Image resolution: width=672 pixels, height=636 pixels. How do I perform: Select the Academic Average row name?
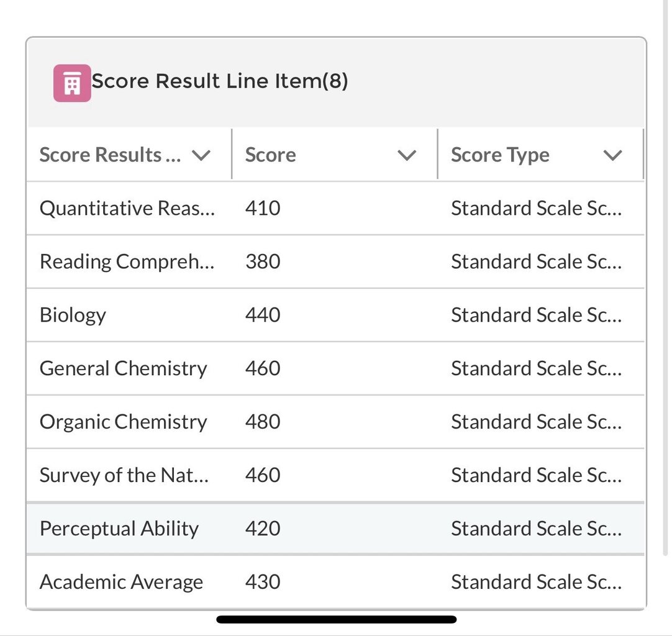(121, 582)
